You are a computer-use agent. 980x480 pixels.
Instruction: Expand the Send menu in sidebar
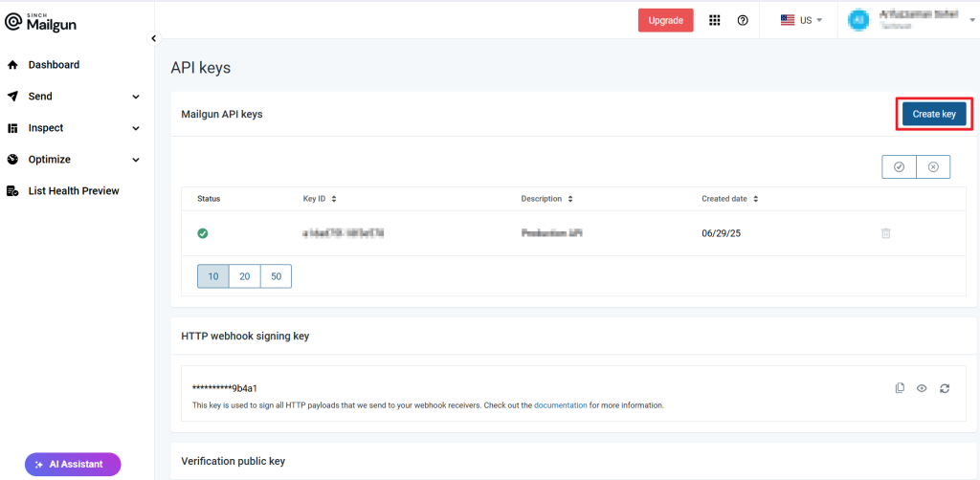pyautogui.click(x=73, y=97)
